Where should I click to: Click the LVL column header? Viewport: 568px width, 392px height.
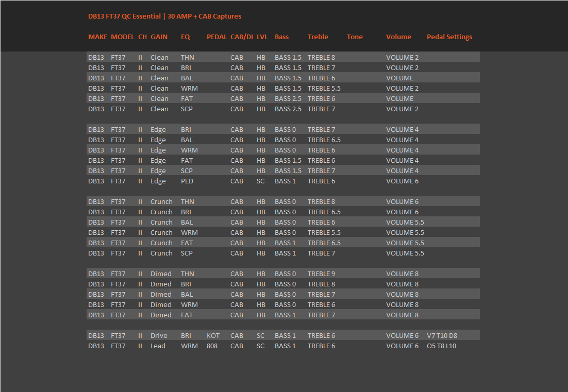click(x=262, y=37)
